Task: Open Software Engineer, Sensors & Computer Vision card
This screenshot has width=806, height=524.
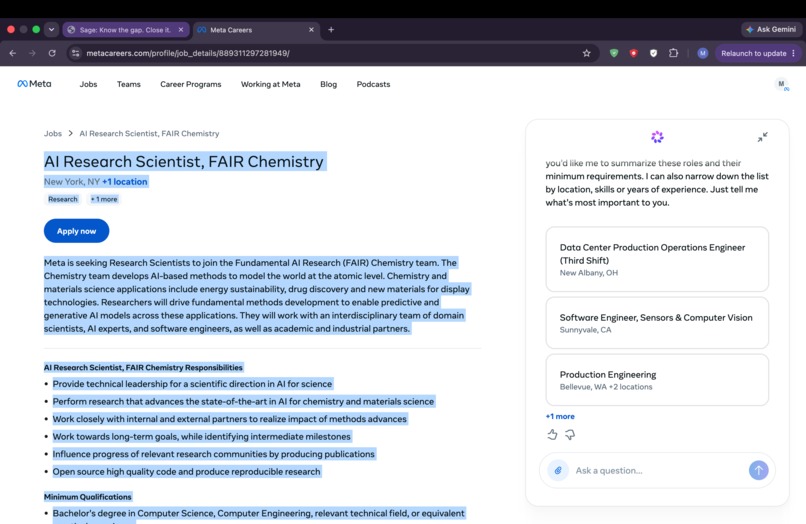Action: coord(657,323)
